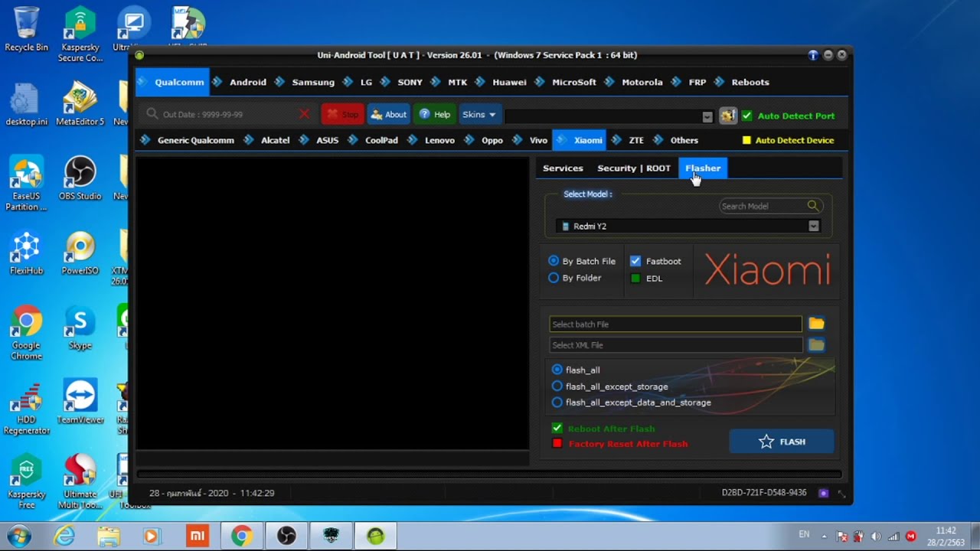
Task: Select the By Batch File option
Action: click(554, 261)
